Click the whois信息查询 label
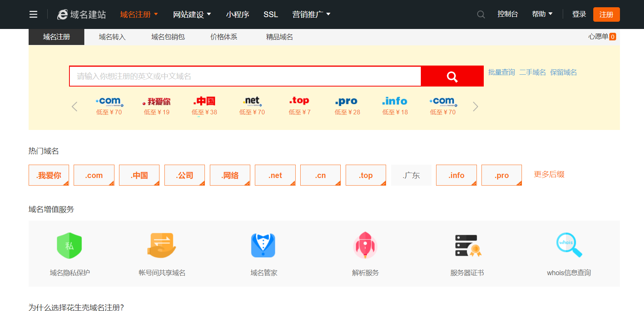Screen dimensions: 644x311 click(x=569, y=273)
